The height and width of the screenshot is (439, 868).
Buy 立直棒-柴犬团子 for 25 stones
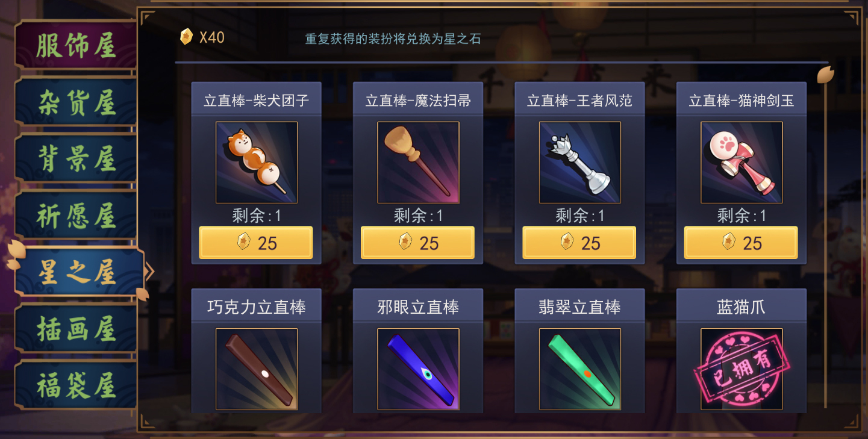[256, 243]
